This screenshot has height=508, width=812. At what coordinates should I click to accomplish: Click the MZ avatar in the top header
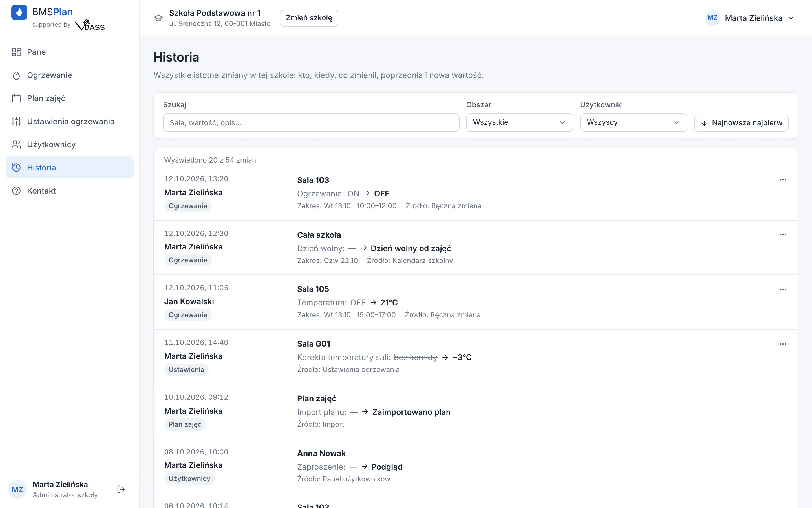[x=712, y=18]
